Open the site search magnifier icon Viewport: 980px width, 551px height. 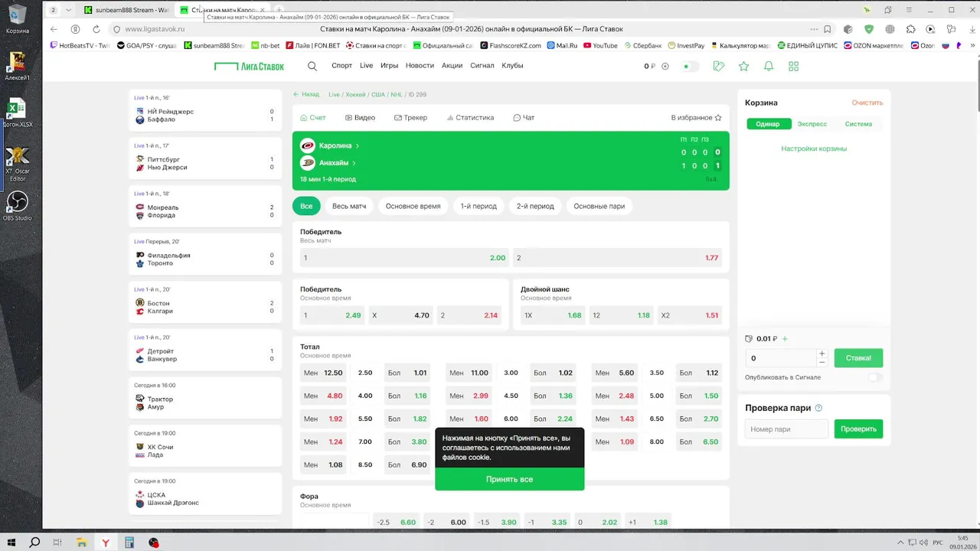[312, 66]
